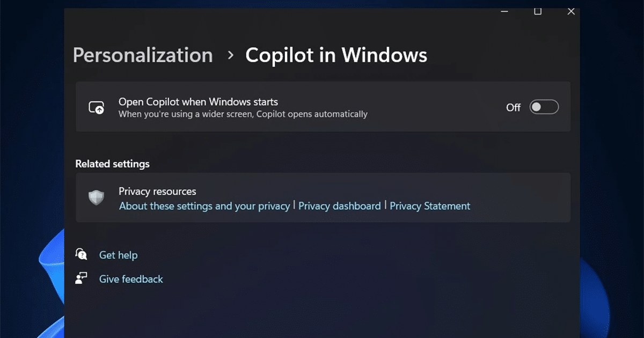
Task: Open the Privacy dashboard link
Action: 339,205
